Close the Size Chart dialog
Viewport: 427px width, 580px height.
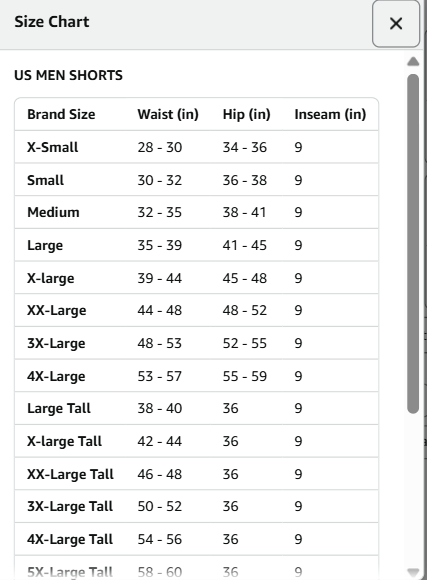click(396, 24)
